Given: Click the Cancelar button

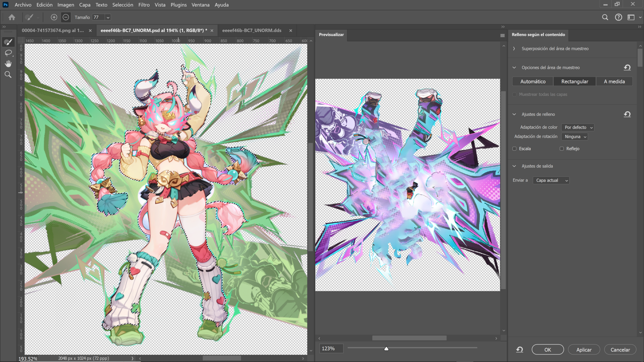Looking at the screenshot, I should tap(620, 350).
